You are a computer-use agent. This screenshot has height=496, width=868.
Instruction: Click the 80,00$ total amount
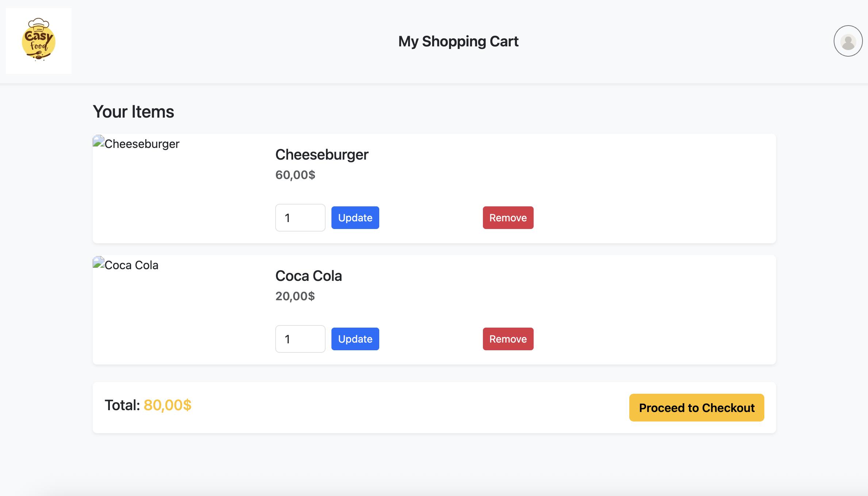point(168,405)
